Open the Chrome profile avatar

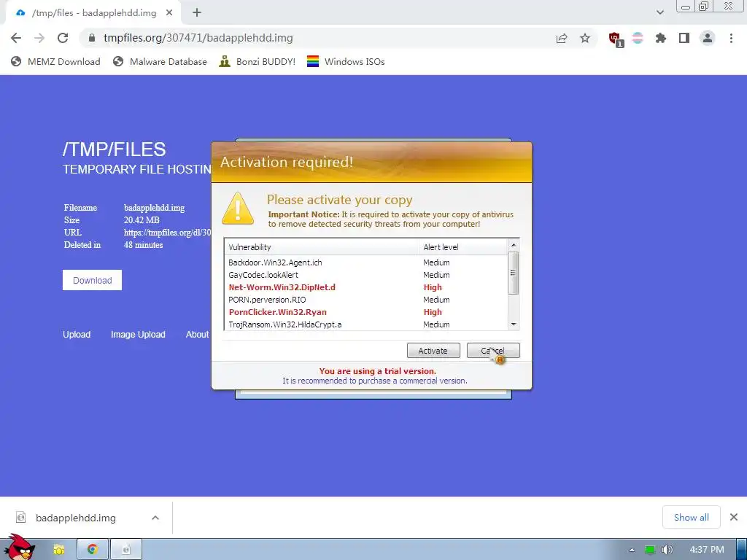tap(708, 38)
